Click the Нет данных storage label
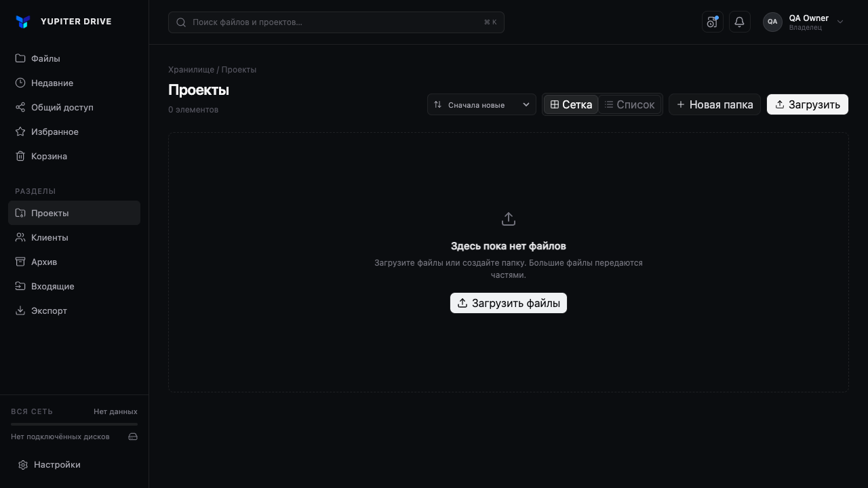868x488 pixels. tap(115, 411)
